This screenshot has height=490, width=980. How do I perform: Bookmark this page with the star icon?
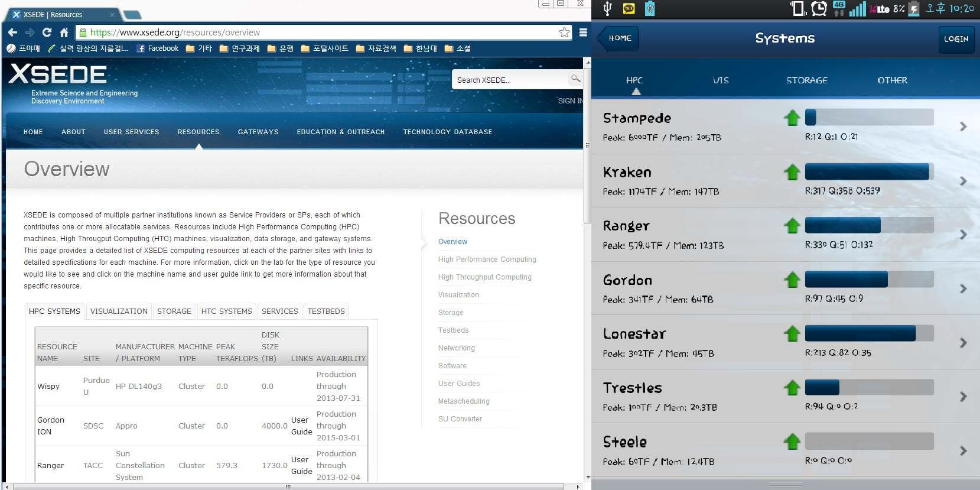pos(564,32)
